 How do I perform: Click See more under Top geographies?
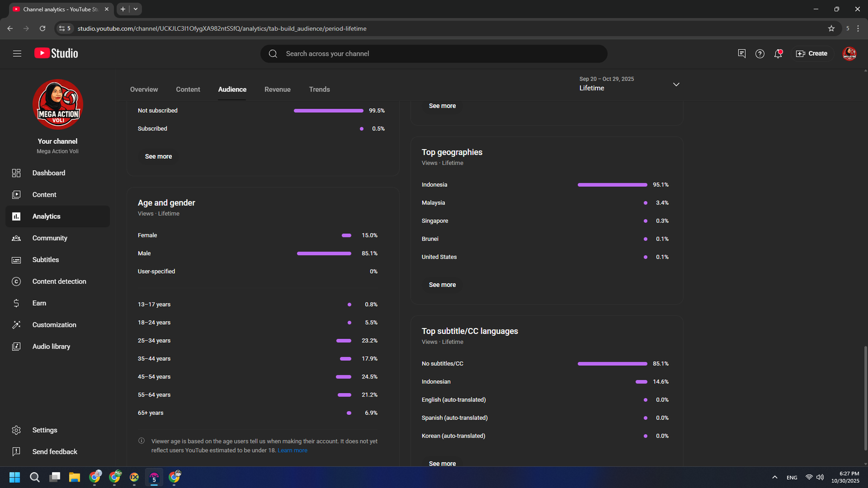point(442,285)
